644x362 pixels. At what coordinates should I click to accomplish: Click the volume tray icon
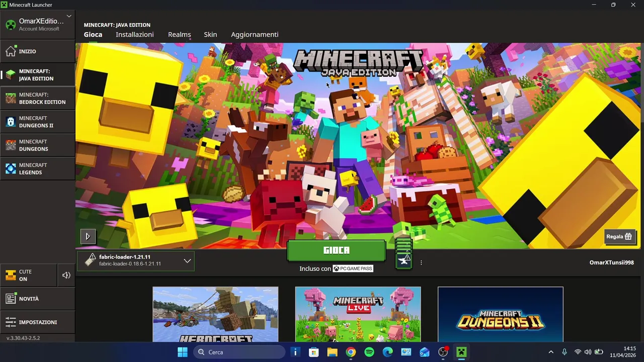(x=588, y=352)
